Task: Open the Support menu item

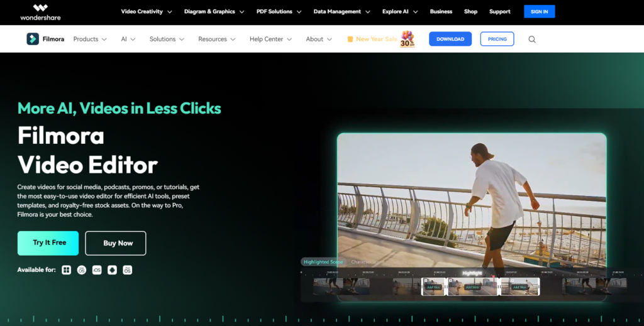Action: coord(500,11)
